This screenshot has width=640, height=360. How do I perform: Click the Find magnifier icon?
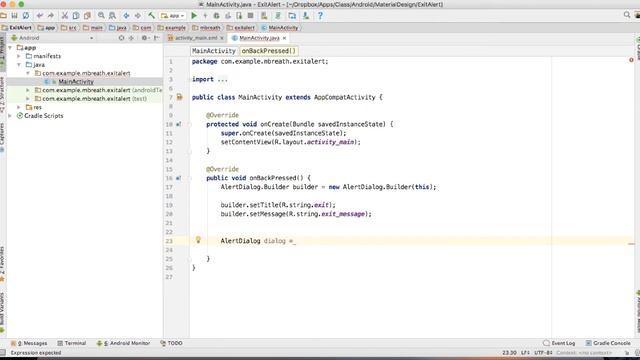pyautogui.click(x=101, y=16)
